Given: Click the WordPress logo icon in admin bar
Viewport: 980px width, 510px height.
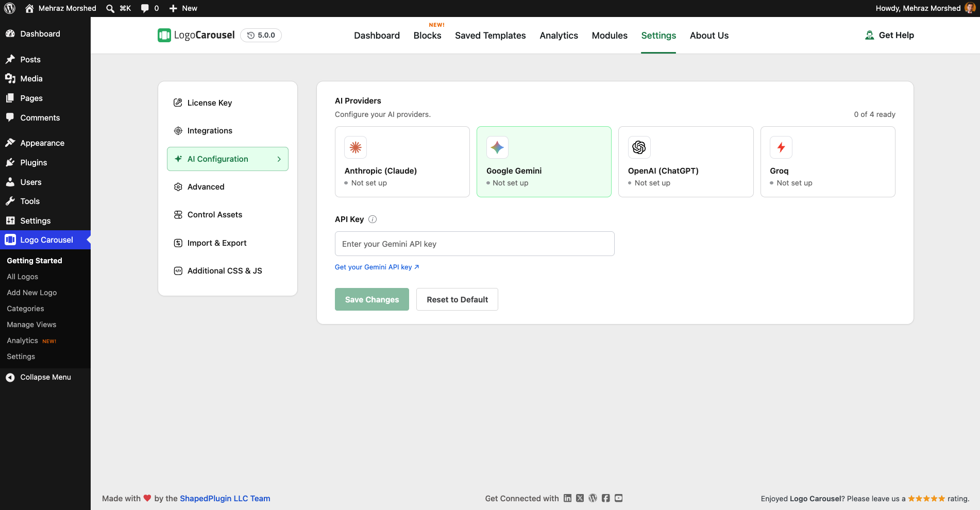Looking at the screenshot, I should 10,8.
